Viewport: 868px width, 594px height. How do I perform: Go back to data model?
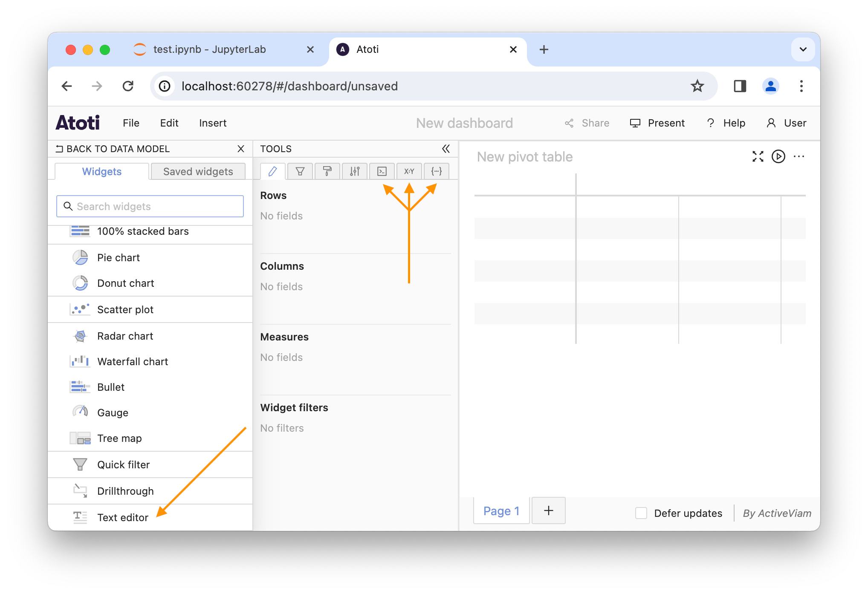(x=113, y=149)
